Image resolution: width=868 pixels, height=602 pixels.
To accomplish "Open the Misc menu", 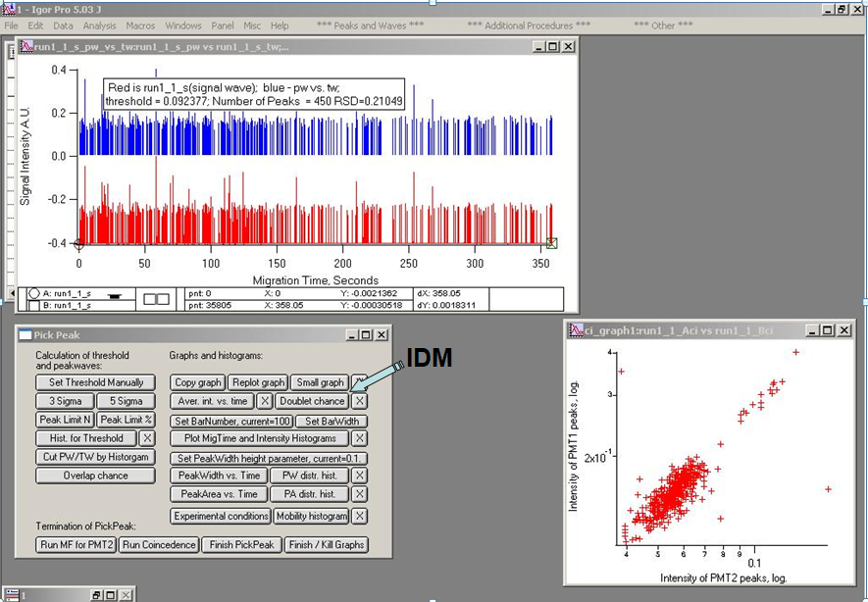I will pyautogui.click(x=252, y=25).
